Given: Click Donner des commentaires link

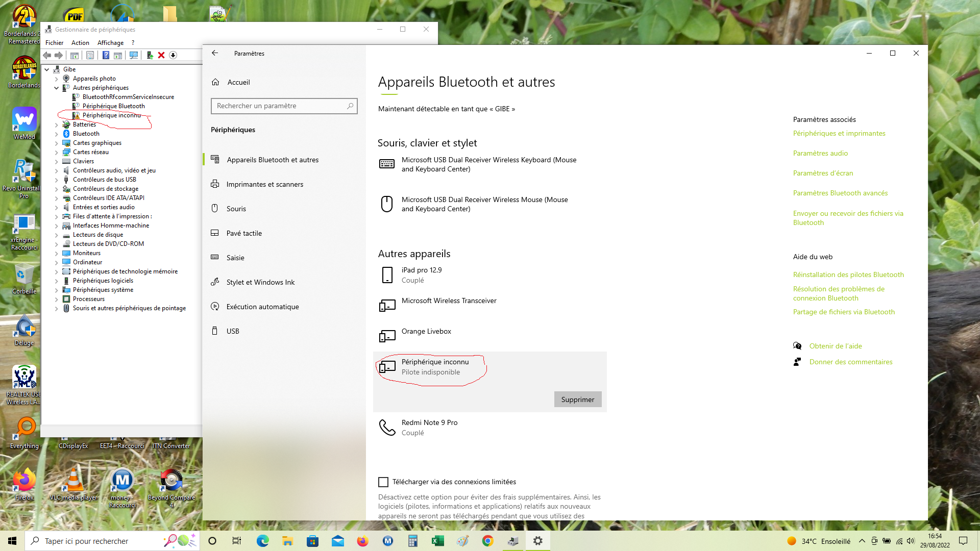Looking at the screenshot, I should pos(851,362).
